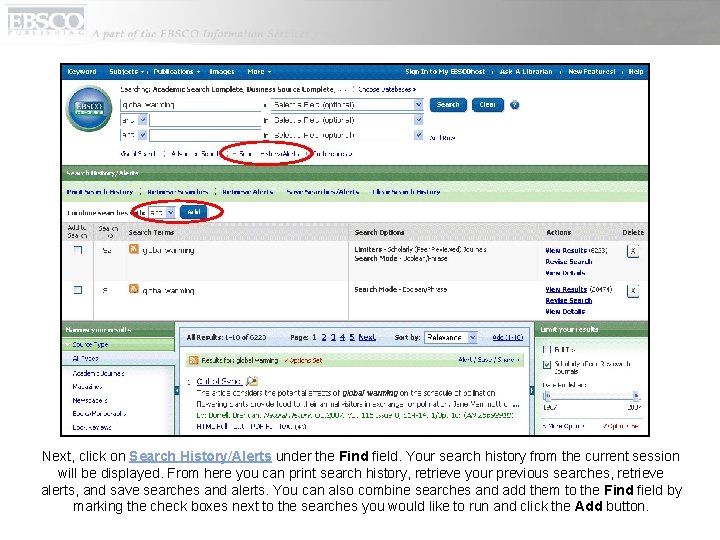Click left handle of publication date slider

546,396
